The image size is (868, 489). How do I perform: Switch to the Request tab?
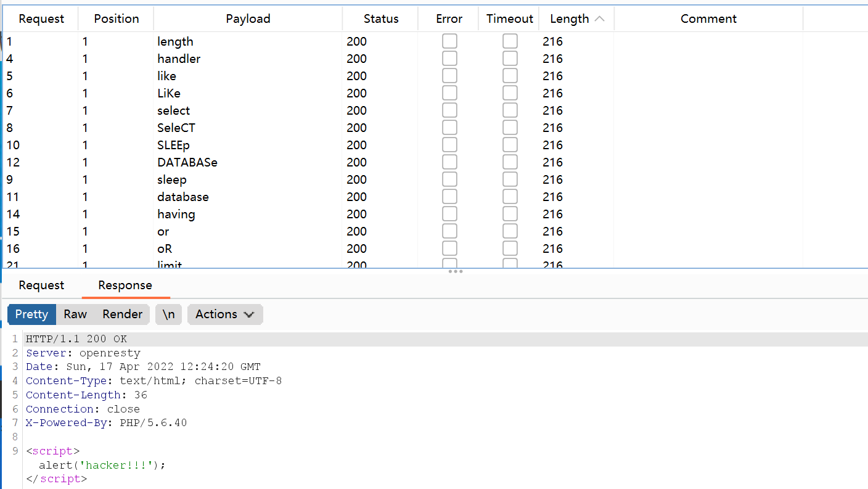41,286
